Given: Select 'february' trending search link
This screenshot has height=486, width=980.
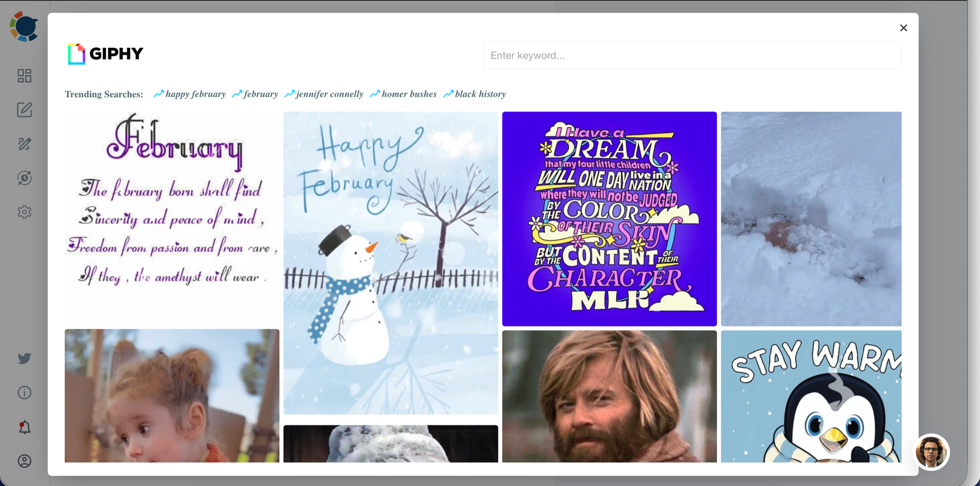Looking at the screenshot, I should coord(260,94).
